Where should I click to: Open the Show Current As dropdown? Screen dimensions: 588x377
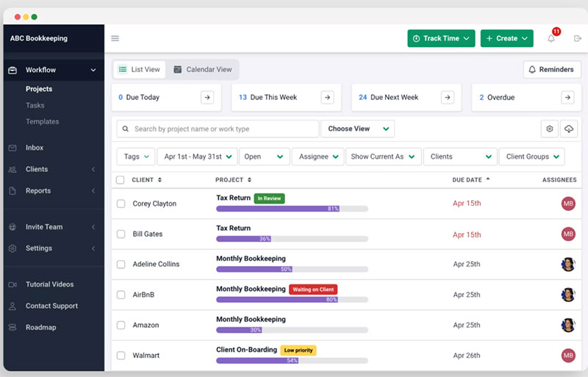point(384,157)
